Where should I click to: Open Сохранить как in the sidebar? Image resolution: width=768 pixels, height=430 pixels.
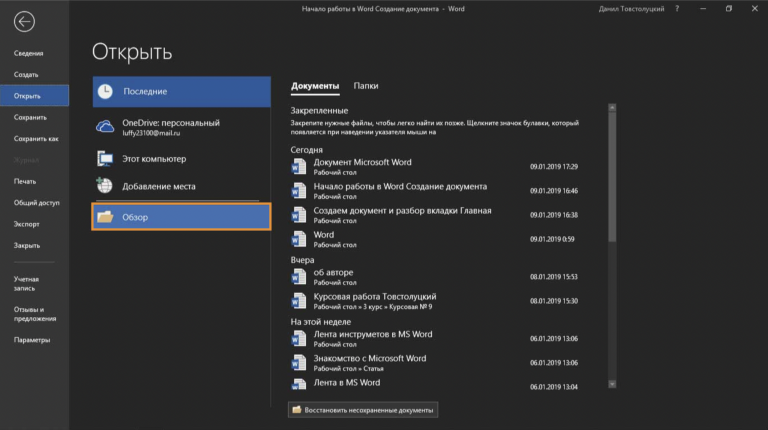tap(36, 139)
